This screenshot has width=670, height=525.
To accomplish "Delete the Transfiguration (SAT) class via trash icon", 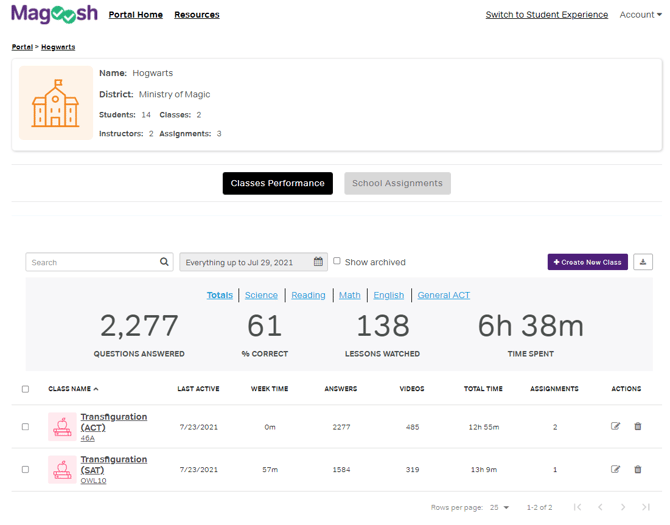I will [638, 469].
